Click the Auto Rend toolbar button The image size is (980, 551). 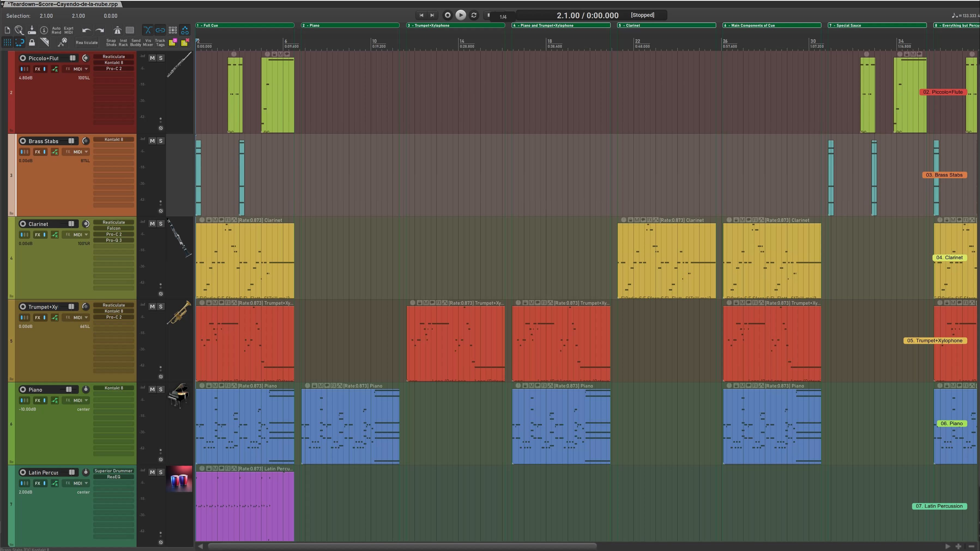pyautogui.click(x=56, y=31)
